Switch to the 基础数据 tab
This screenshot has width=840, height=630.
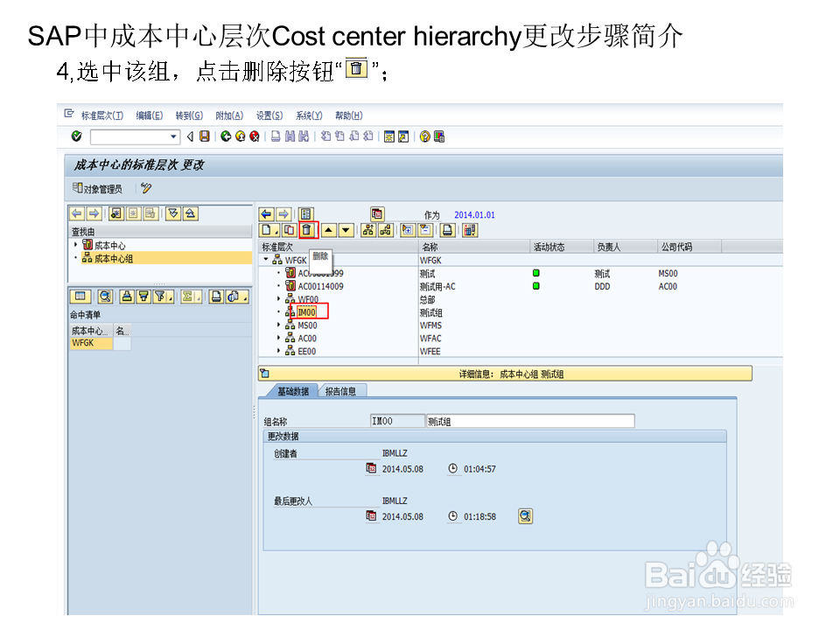(292, 391)
